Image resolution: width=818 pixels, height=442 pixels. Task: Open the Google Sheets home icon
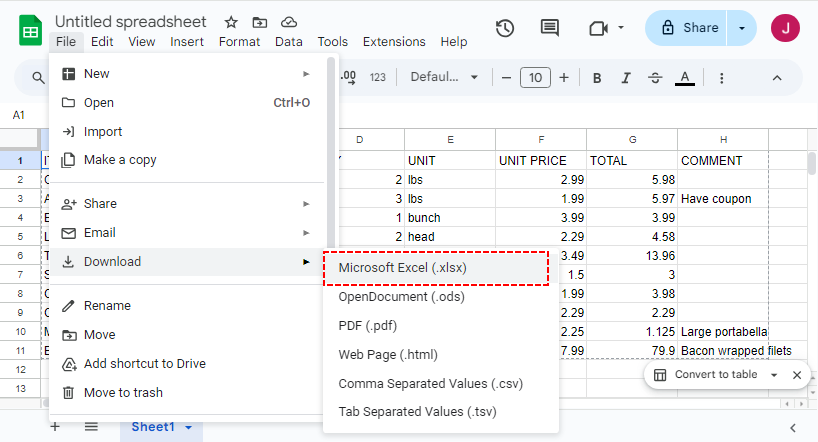(30, 31)
